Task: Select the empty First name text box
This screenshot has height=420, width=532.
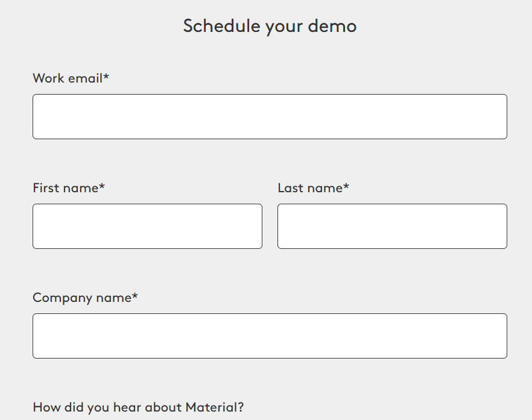Action: point(147,226)
